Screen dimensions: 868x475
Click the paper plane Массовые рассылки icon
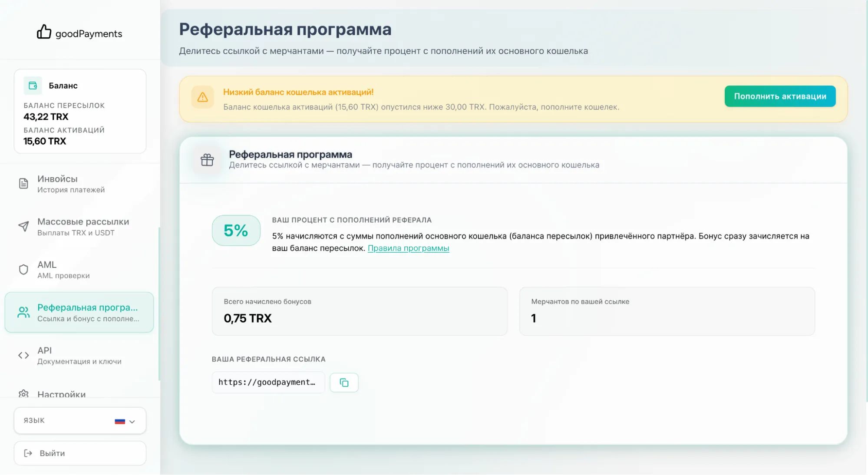click(23, 226)
